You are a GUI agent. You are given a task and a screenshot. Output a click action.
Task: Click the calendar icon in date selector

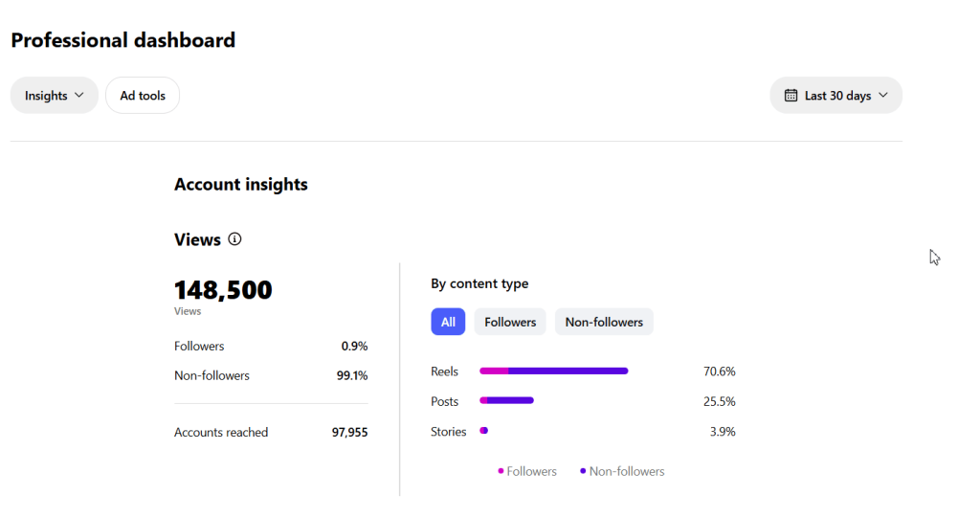[791, 96]
